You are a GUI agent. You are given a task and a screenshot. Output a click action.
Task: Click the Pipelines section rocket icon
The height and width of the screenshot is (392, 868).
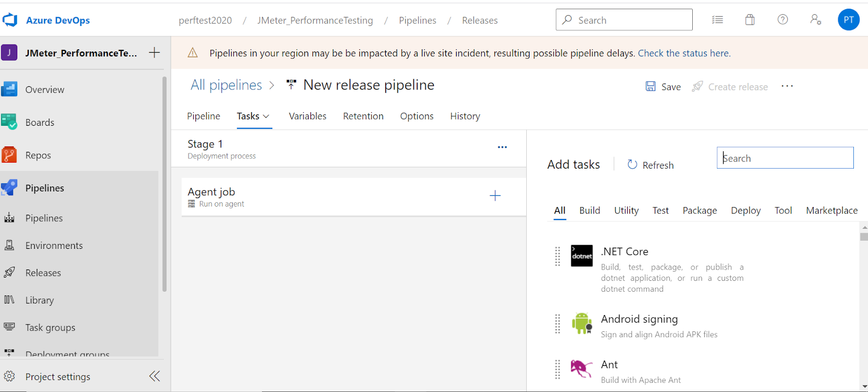coord(9,188)
